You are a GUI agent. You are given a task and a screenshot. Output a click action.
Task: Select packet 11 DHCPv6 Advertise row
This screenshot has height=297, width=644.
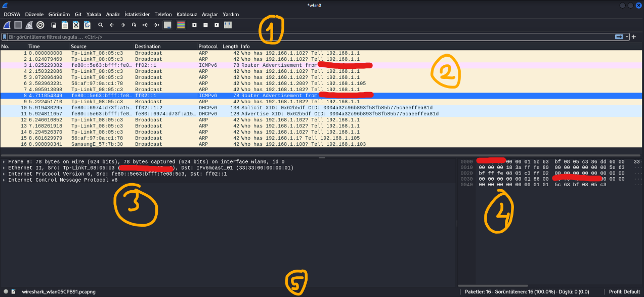point(322,113)
